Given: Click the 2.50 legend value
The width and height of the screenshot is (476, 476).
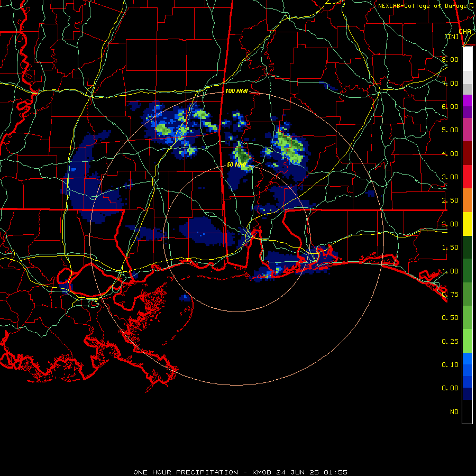Looking at the screenshot, I should click(450, 200).
